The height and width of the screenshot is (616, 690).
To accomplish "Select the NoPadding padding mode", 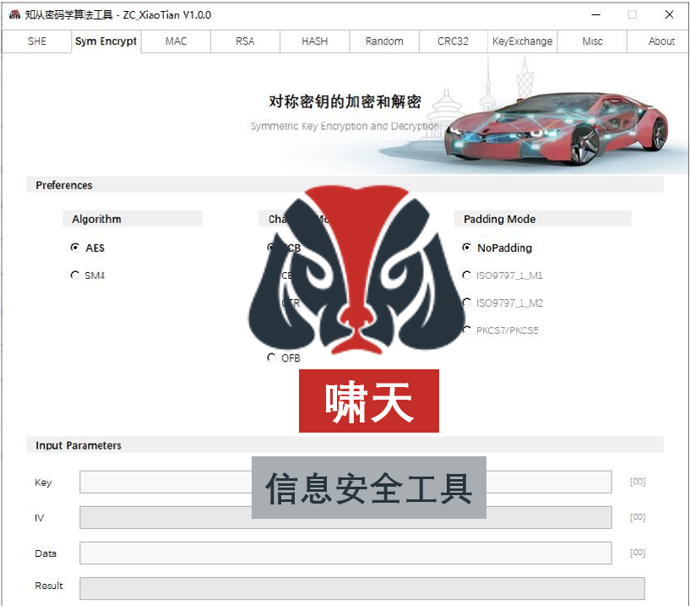I will (x=465, y=248).
